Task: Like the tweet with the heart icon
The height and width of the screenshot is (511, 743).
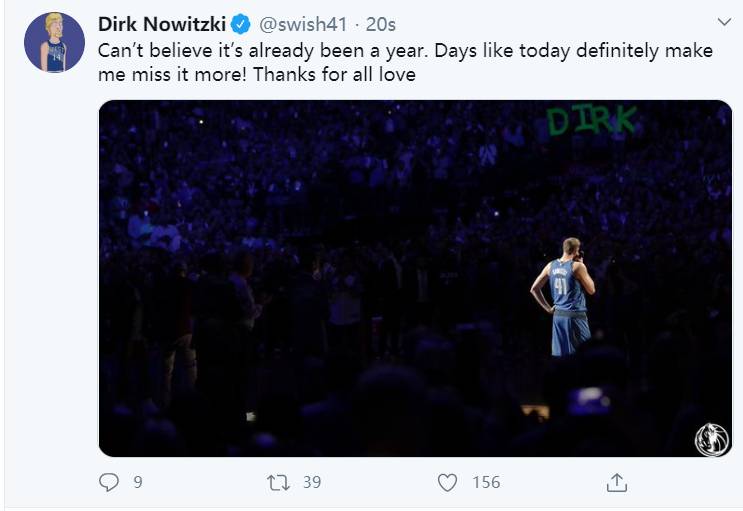Action: [448, 482]
